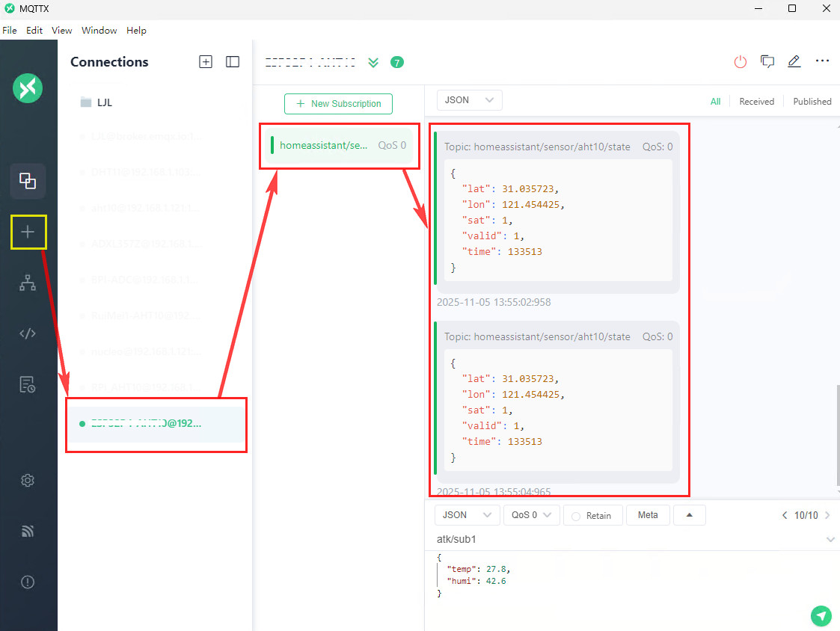
Task: Open the View menu
Action: (61, 31)
